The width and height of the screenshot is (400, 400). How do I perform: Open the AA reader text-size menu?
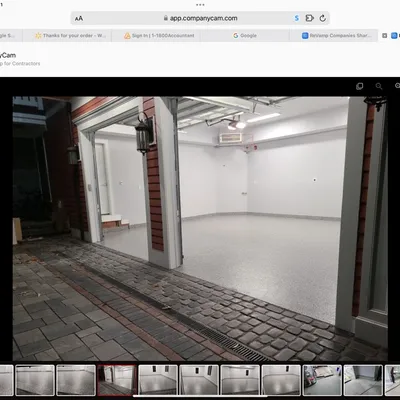click(79, 19)
